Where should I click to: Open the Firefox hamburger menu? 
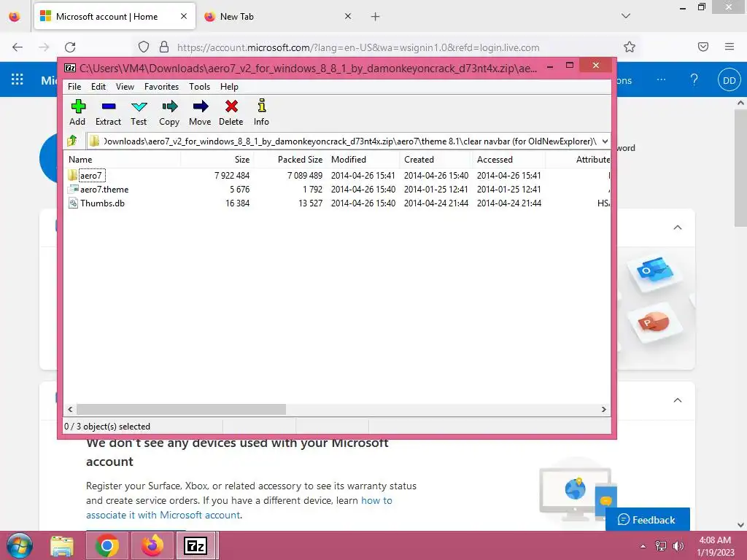click(x=729, y=47)
